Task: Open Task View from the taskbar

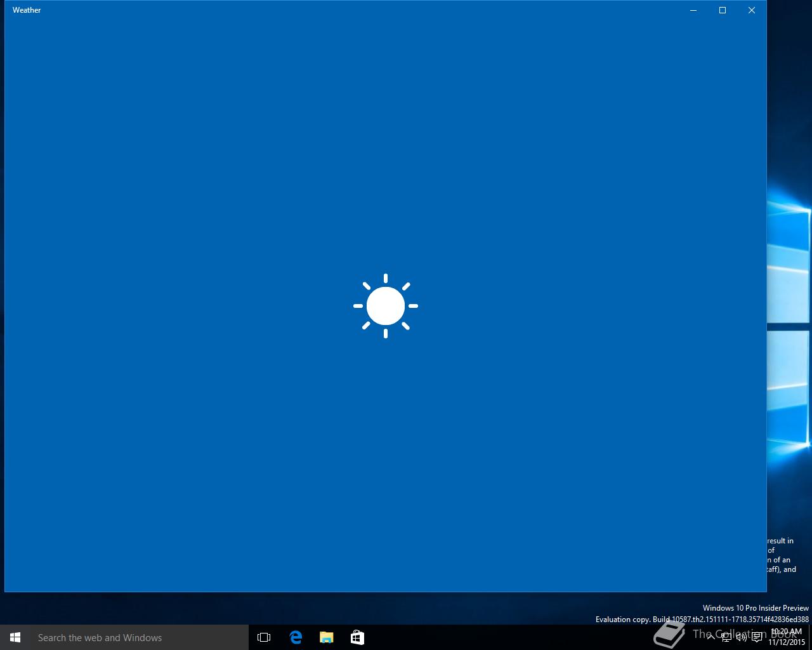Action: [264, 637]
